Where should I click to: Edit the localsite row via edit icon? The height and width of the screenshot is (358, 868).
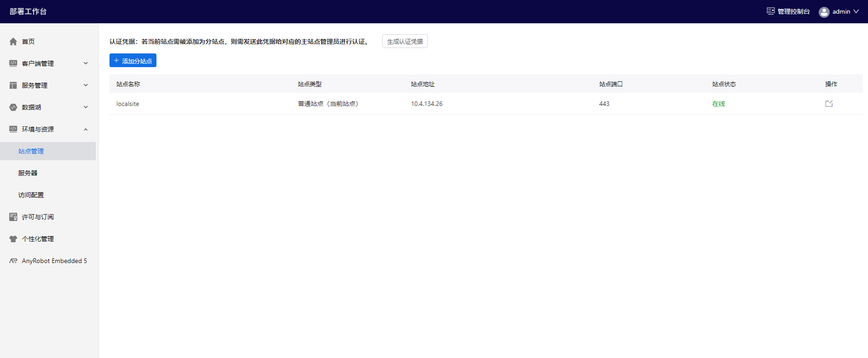829,104
